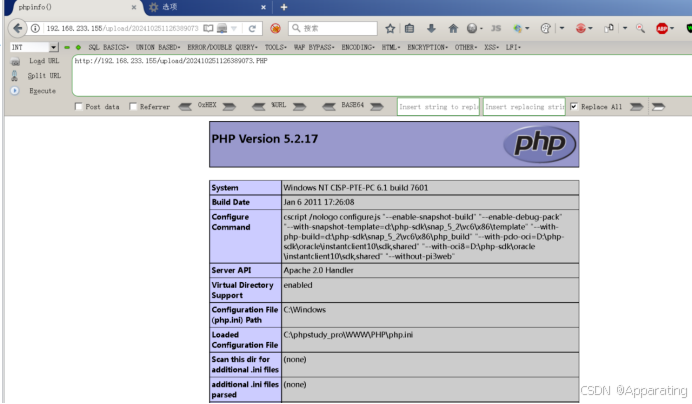Screen dimensions: 692x404
Task: Bookmark this page with the star icon
Action: (x=390, y=29)
